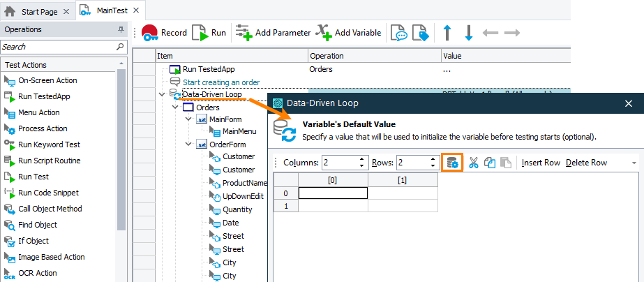Click the Insert Row button
This screenshot has width=644, height=282.
(541, 163)
